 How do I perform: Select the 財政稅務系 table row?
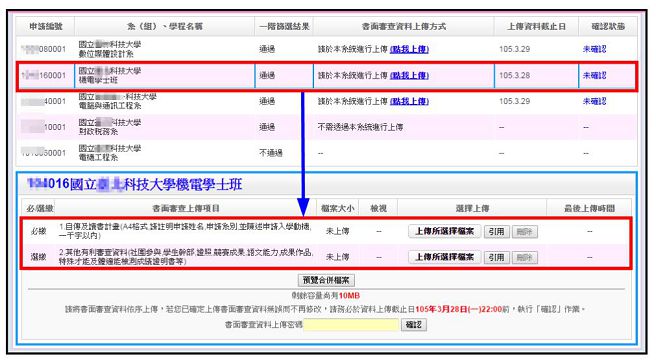coord(326,127)
